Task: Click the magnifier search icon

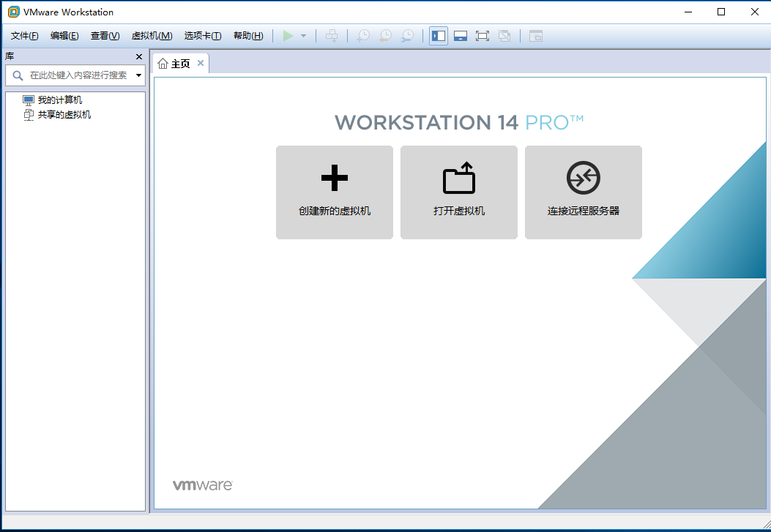Action: (x=18, y=75)
